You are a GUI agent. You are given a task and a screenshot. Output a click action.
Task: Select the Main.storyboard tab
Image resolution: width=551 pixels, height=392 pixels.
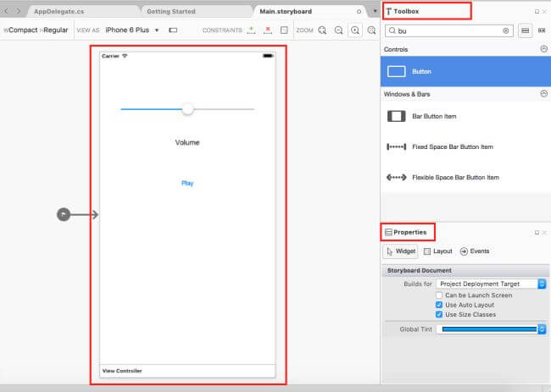pyautogui.click(x=286, y=12)
